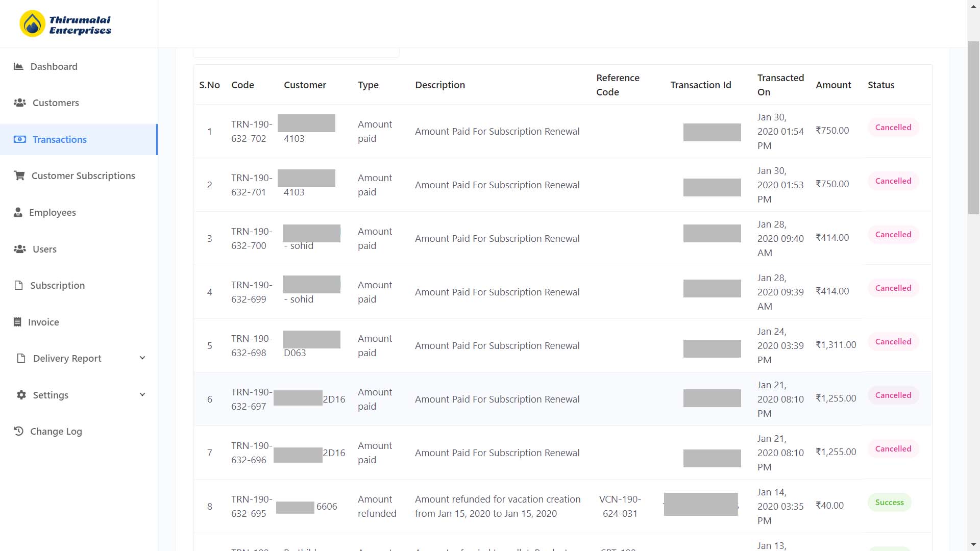Open the Subscription menu item
The width and height of the screenshot is (980, 551).
57,285
